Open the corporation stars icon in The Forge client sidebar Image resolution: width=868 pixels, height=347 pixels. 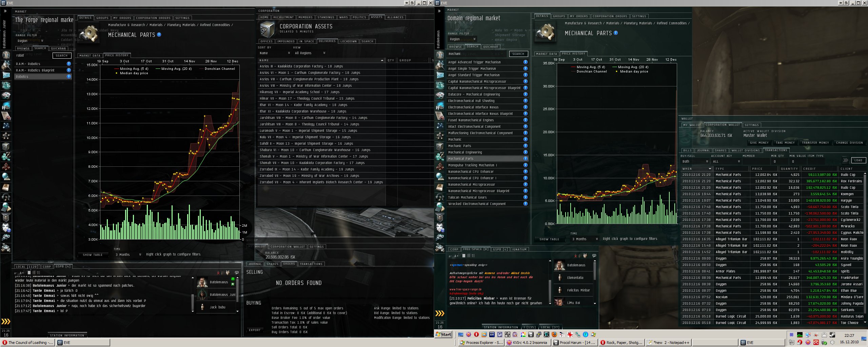point(6,136)
